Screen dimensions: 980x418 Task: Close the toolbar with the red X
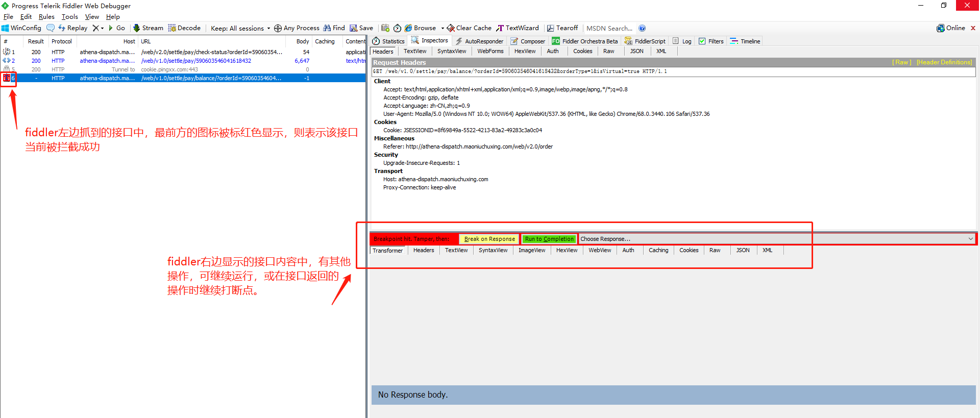coord(973,28)
